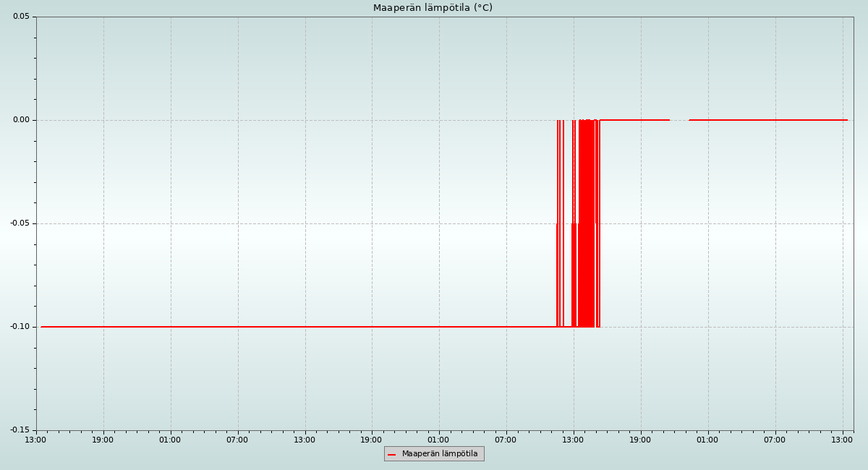Click the Maaperän lämpötila legend label
Viewport: 868px width, 470px height.
coord(440,454)
